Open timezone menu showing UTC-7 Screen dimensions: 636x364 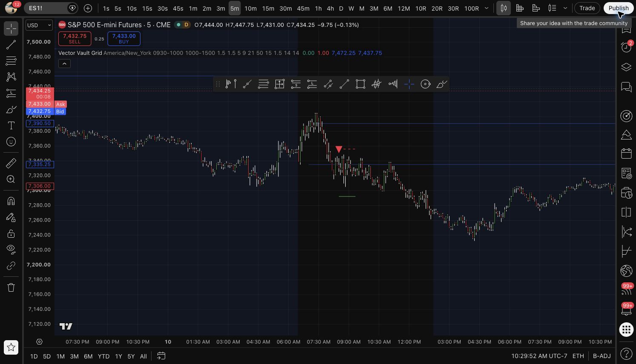tap(539, 356)
